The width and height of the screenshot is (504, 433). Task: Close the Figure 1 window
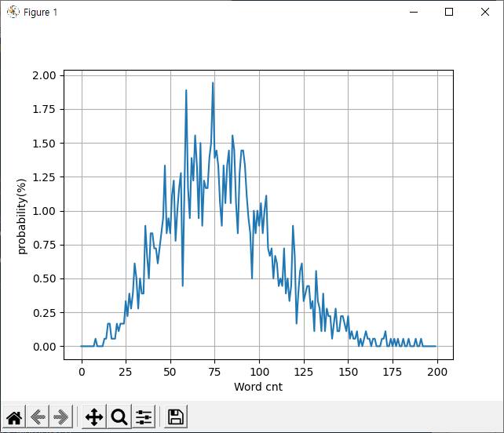485,12
